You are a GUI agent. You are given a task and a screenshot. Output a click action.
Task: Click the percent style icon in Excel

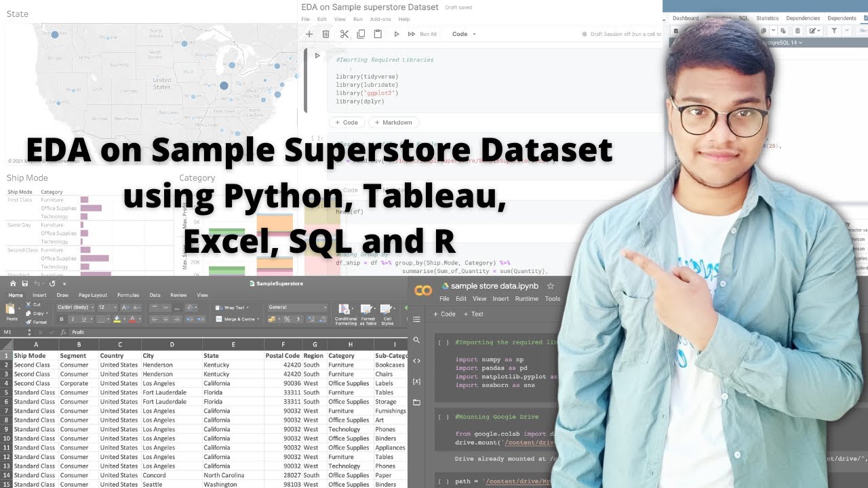pyautogui.click(x=287, y=319)
